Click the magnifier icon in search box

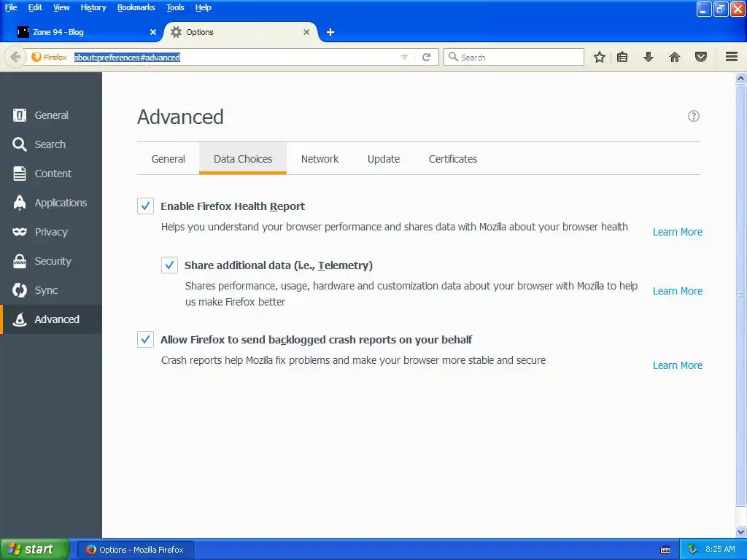pyautogui.click(x=453, y=57)
